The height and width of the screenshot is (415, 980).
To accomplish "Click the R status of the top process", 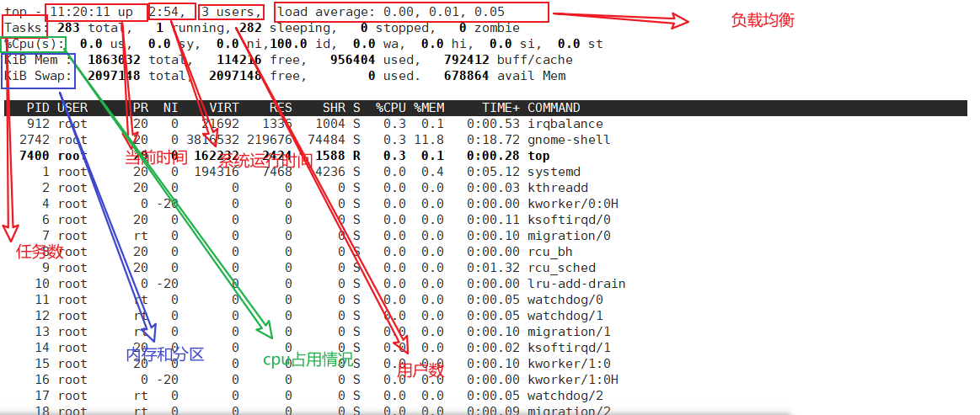I will click(x=356, y=156).
